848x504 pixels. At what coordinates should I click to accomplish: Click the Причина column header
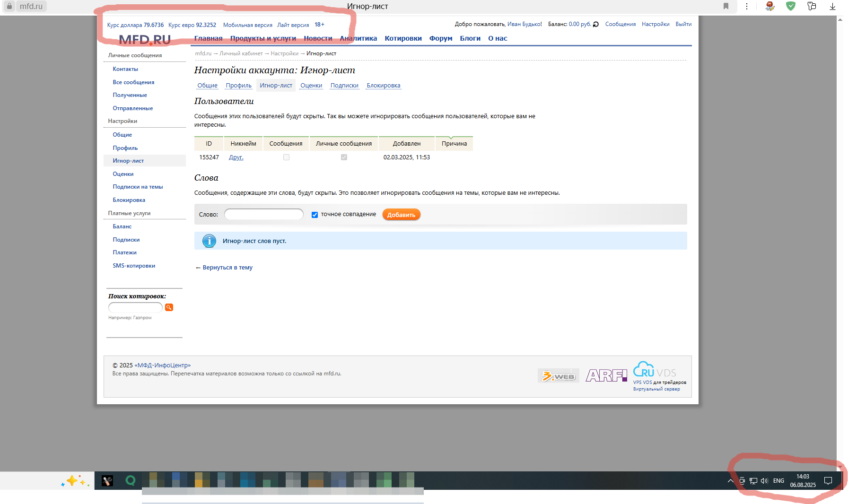454,144
